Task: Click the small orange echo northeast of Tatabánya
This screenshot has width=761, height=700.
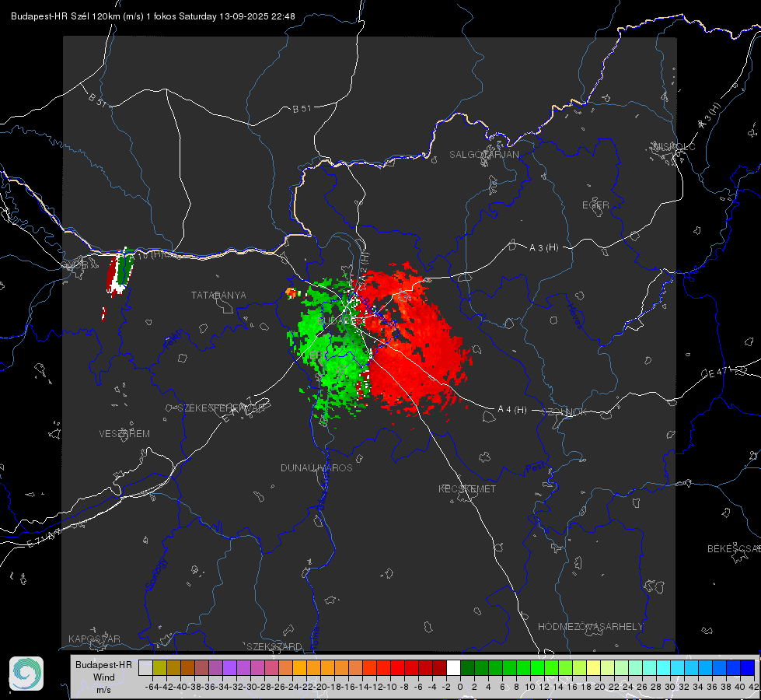Action: pyautogui.click(x=292, y=292)
